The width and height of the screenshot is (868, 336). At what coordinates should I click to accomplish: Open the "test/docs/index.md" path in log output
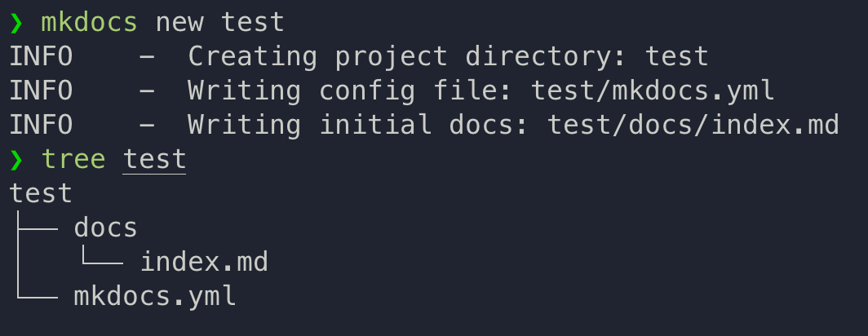coord(693,126)
